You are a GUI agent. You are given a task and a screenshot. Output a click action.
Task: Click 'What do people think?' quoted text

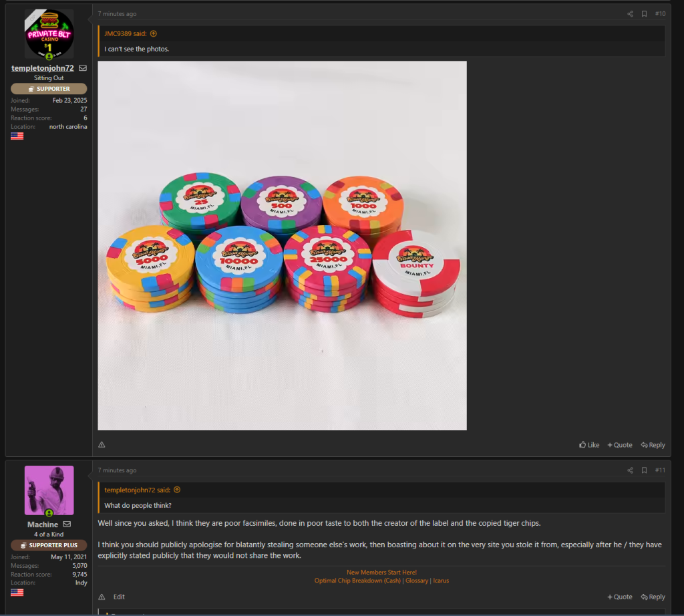(x=138, y=505)
